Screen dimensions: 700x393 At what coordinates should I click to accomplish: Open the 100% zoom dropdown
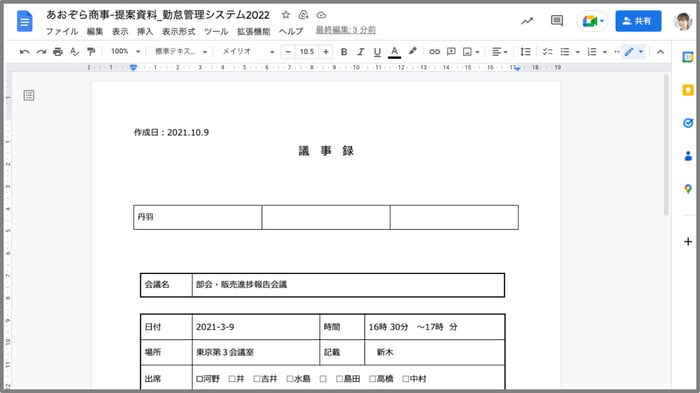125,51
